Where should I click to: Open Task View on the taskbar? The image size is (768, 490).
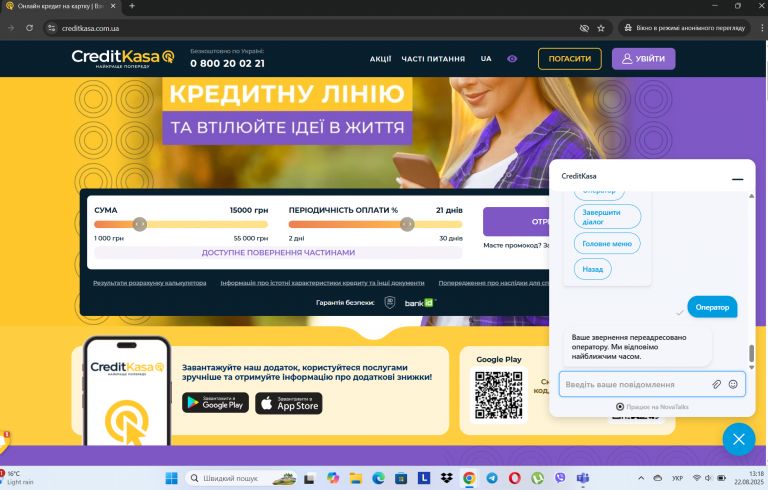309,478
